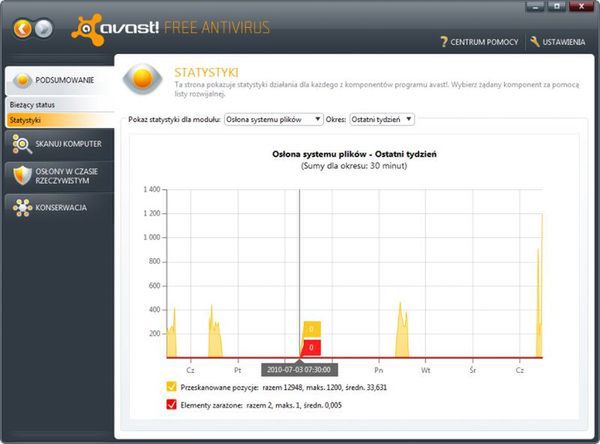Open the Konserwacja section

pyautogui.click(x=60, y=208)
